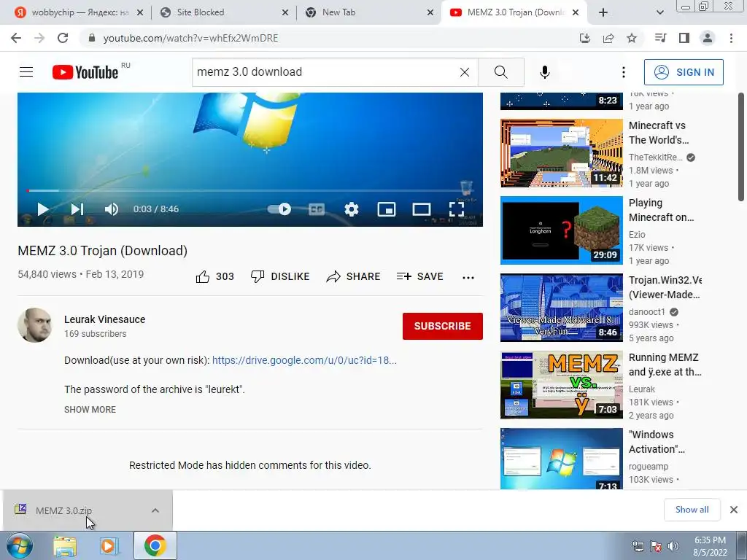
Task: Skip to next video
Action: (x=77, y=209)
